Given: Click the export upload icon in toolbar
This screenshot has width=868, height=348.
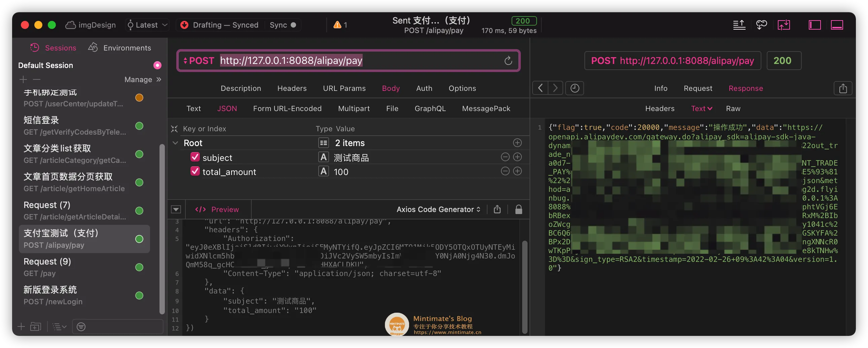Looking at the screenshot, I should [739, 25].
